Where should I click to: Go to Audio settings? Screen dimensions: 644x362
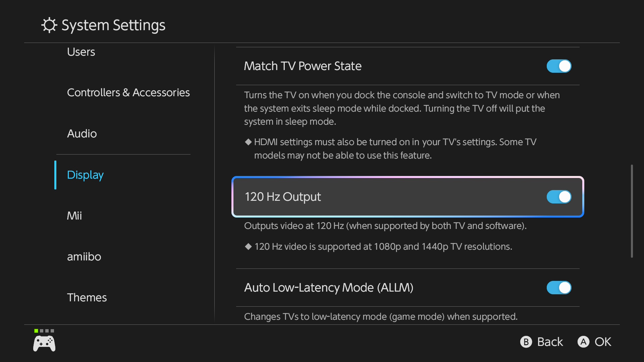click(x=82, y=134)
